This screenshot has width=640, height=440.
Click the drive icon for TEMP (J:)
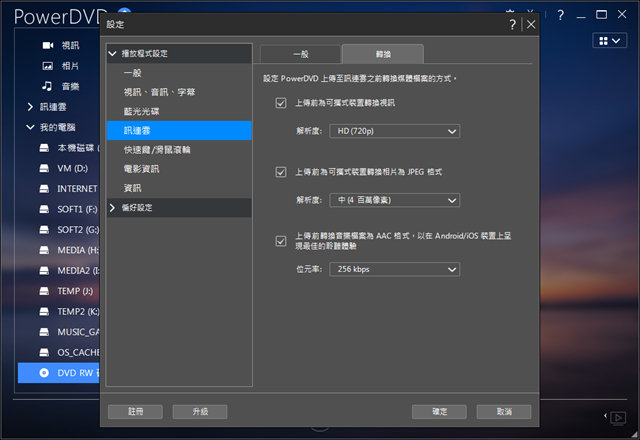click(44, 291)
